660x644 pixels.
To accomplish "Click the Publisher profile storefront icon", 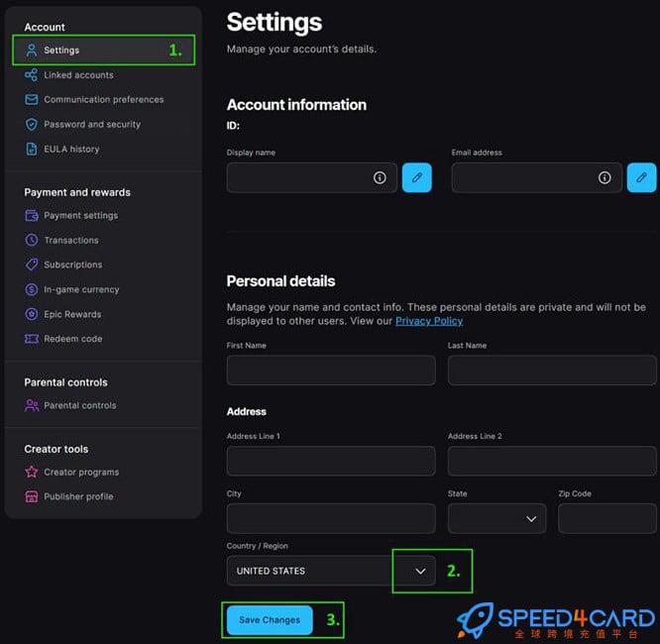I will (x=32, y=497).
